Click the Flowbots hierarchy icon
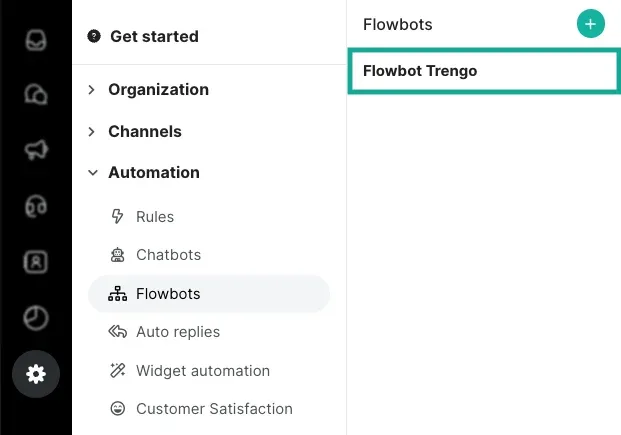Image resolution: width=621 pixels, height=435 pixels. [118, 294]
